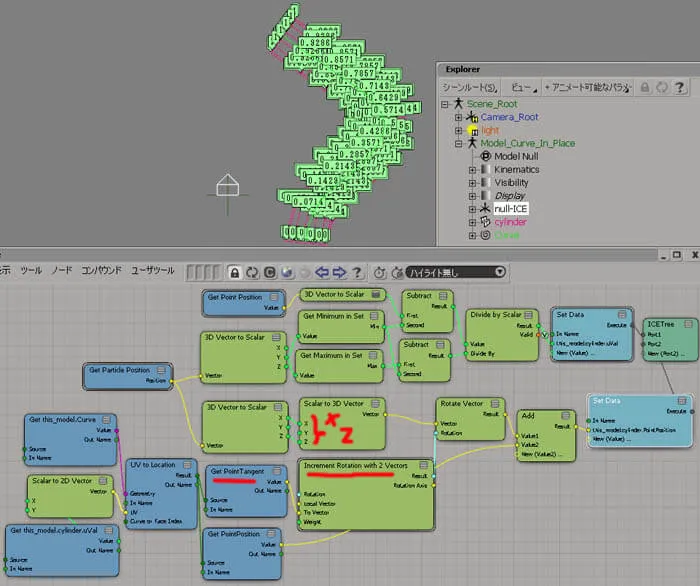Toggle the Get PointTangent node collapse box
The height and width of the screenshot is (586, 700).
click(277, 471)
